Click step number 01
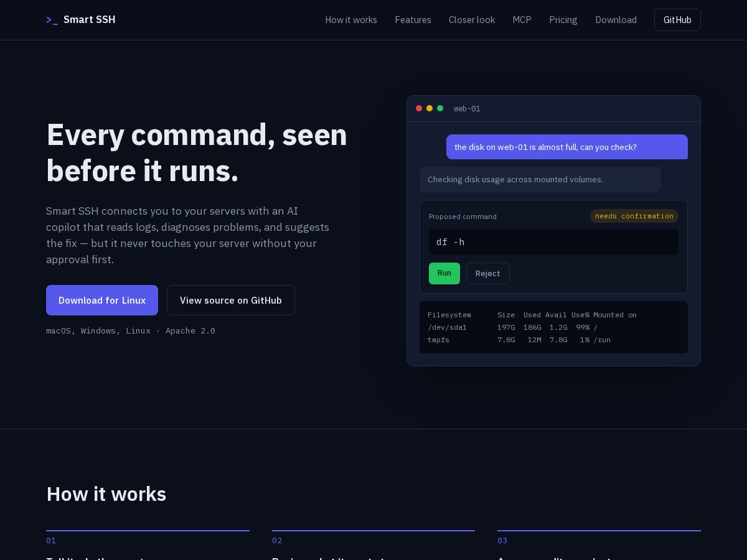Image resolution: width=747 pixels, height=560 pixels. point(51,540)
